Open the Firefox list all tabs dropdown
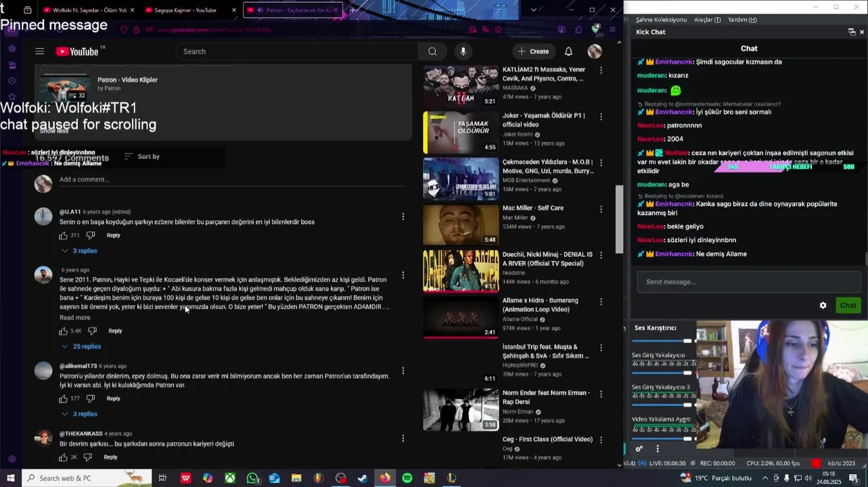Viewport: 868px width, 487px height. coord(534,10)
